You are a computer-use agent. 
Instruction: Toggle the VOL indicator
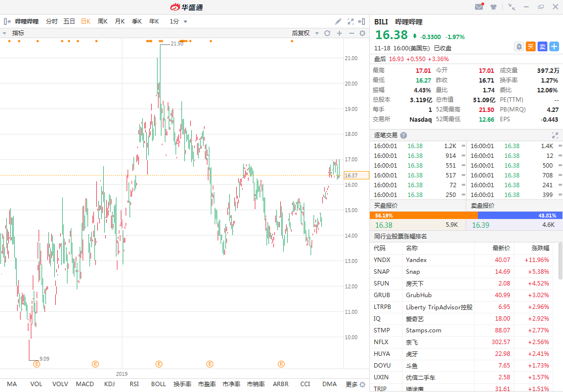(x=36, y=384)
